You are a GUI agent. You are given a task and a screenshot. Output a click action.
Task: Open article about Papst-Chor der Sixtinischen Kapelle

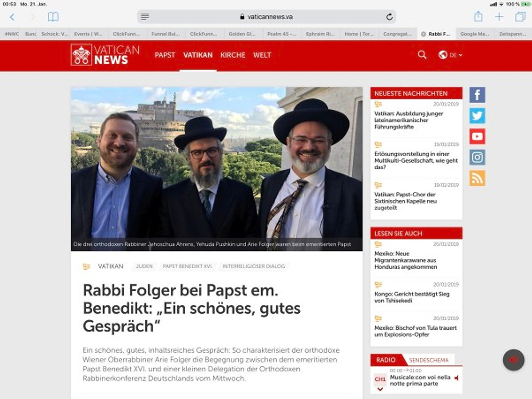(405, 201)
